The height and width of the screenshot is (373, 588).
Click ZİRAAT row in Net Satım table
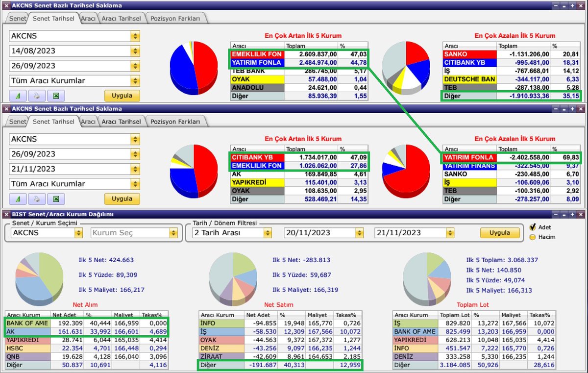tap(280, 357)
